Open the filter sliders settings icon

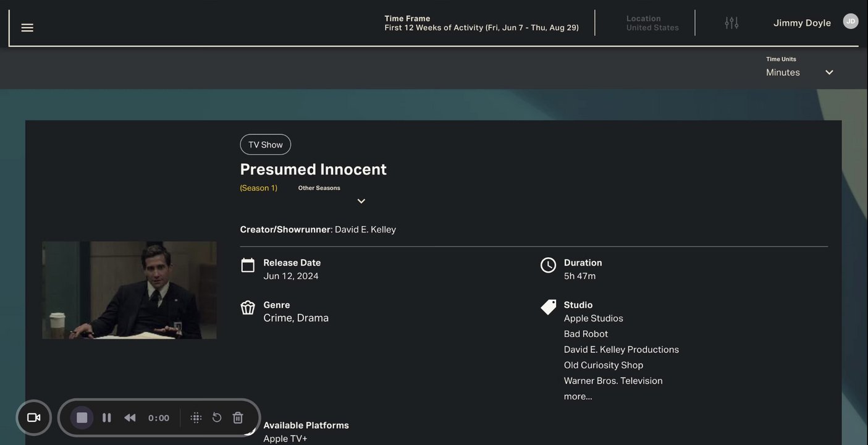point(731,23)
